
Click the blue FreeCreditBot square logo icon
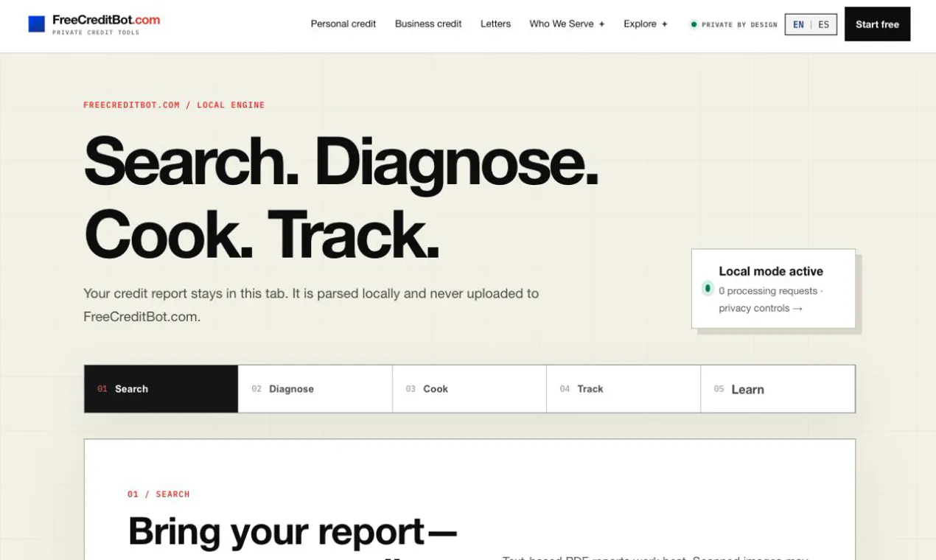(x=37, y=24)
